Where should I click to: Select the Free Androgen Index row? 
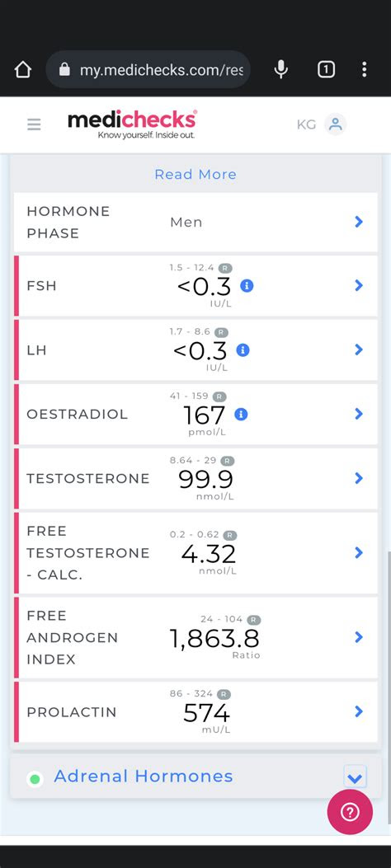point(195,638)
